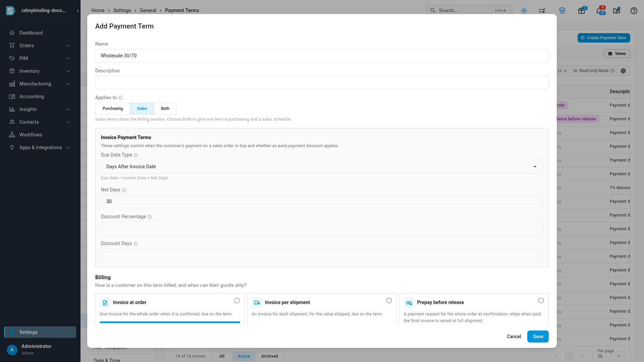The width and height of the screenshot is (644, 362).
Task: Open the Views button
Action: pos(617,54)
